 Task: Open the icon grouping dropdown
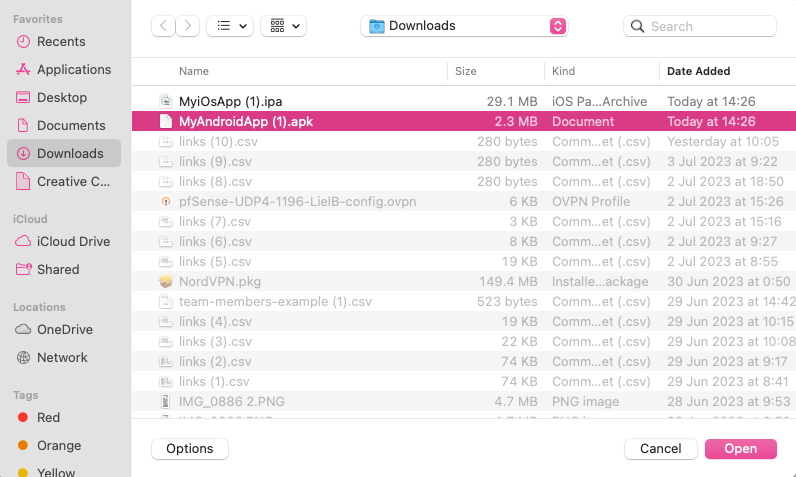tap(283, 26)
